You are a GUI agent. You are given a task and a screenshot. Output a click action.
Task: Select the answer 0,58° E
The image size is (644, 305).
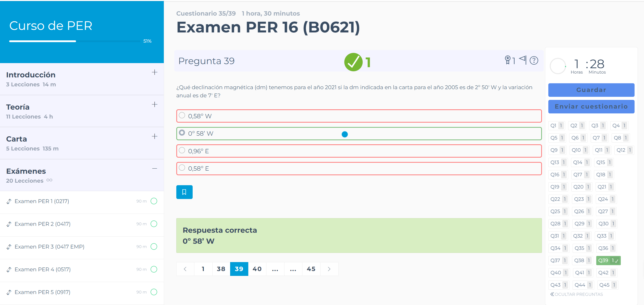tap(182, 168)
